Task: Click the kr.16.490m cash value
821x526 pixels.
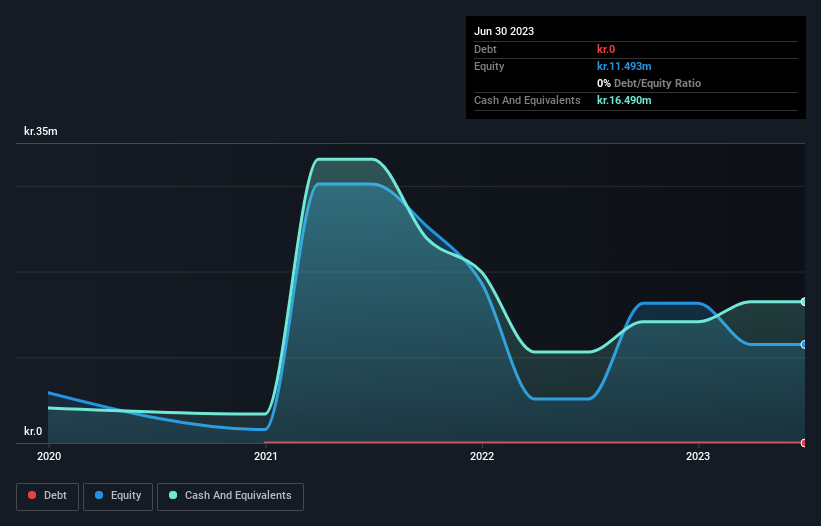Action: pos(624,100)
